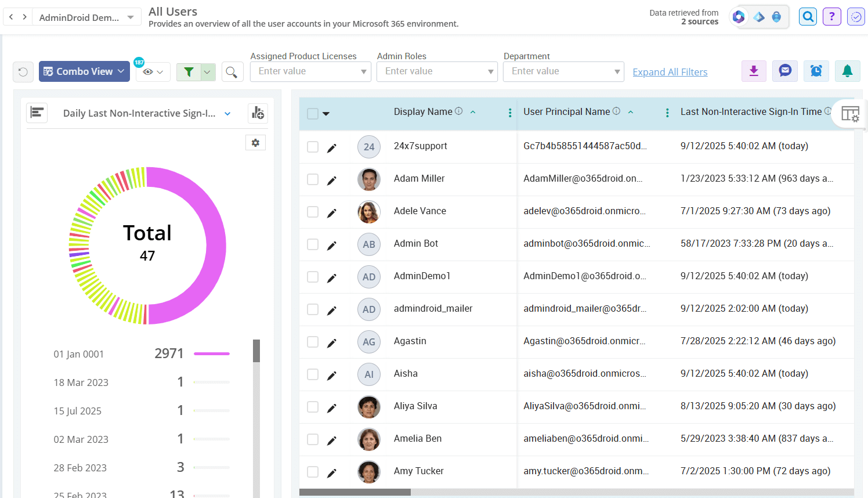Open the search tool beside the filter
Screen dimensions: 868x498
233,71
